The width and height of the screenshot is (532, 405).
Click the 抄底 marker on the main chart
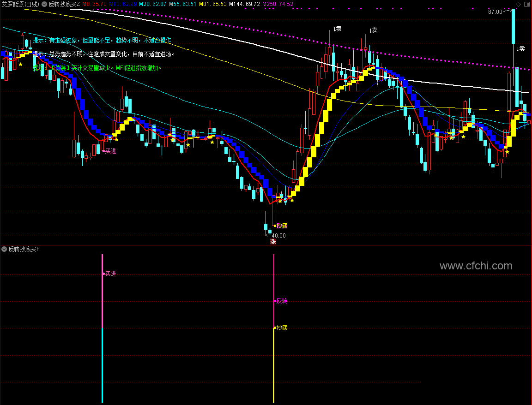coord(282,226)
